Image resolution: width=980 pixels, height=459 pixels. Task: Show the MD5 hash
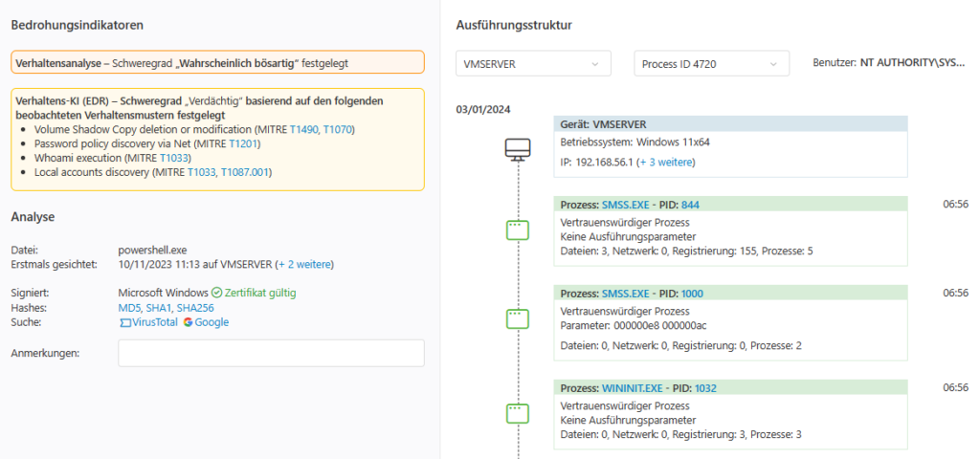(x=129, y=308)
